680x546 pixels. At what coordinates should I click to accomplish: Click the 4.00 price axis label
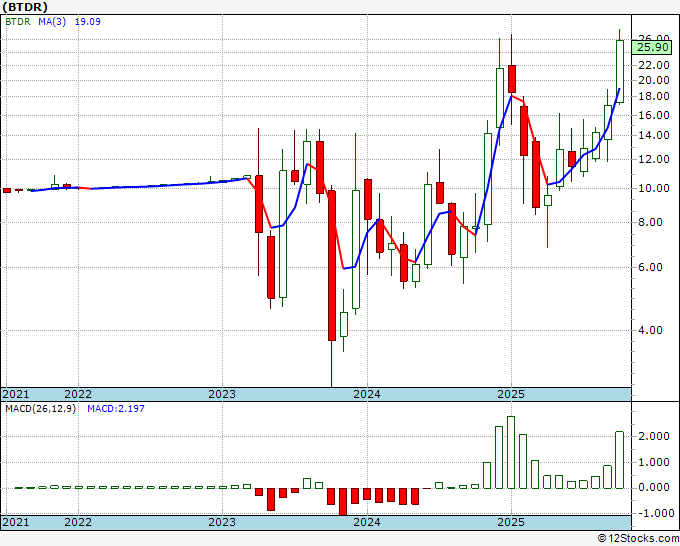point(651,330)
